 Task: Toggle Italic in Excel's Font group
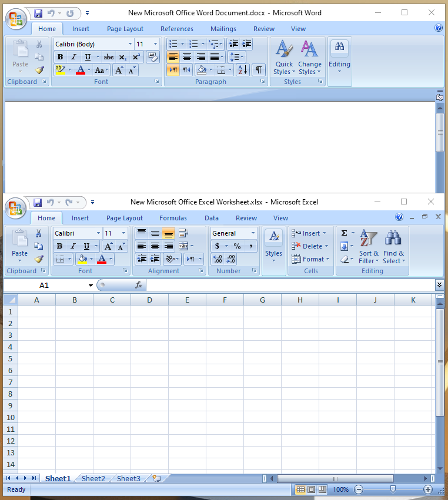[73, 246]
